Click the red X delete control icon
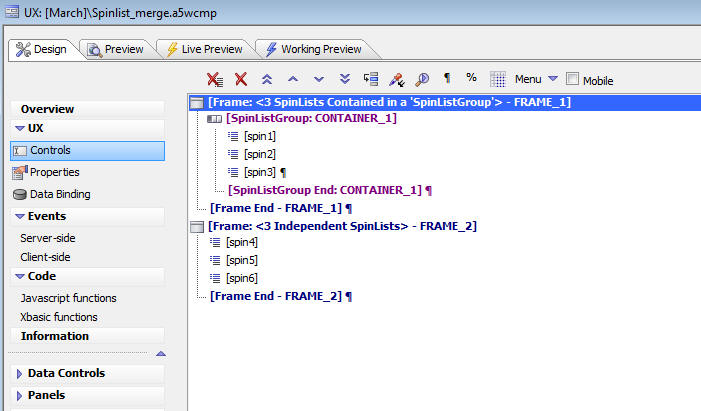 pyautogui.click(x=241, y=79)
